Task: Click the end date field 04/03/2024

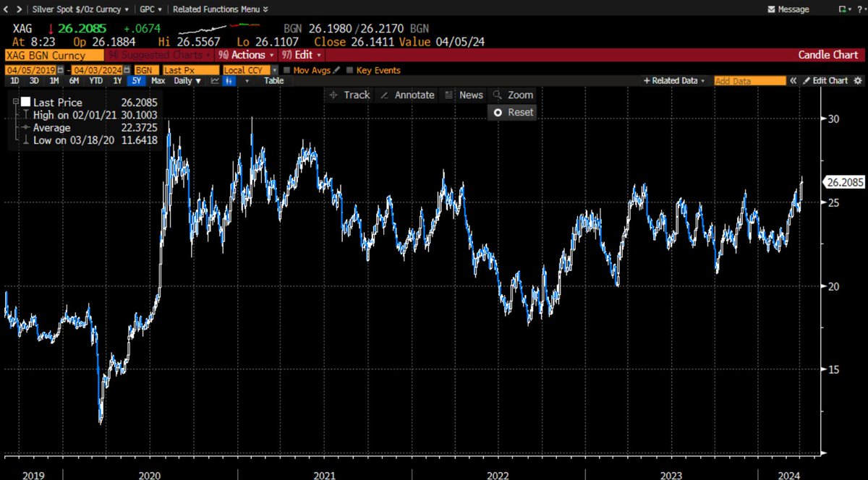Action: (97, 70)
